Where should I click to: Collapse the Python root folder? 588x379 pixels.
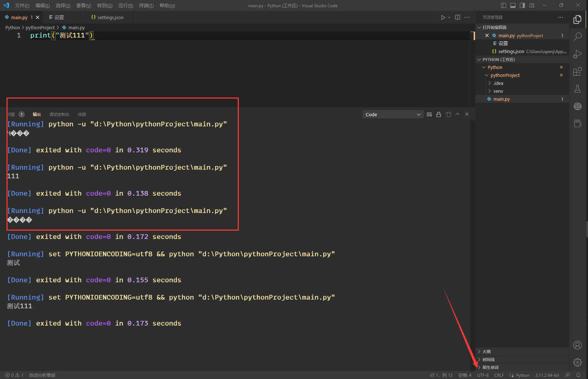click(522, 67)
